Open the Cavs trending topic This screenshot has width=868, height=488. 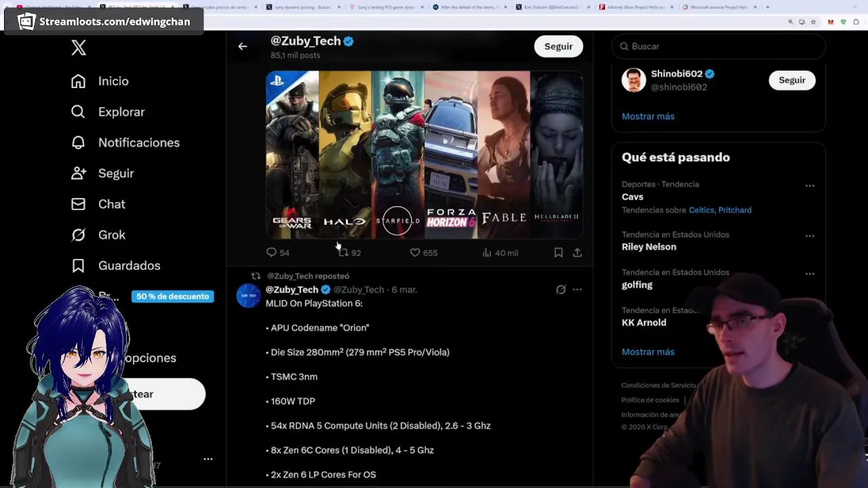(x=633, y=197)
